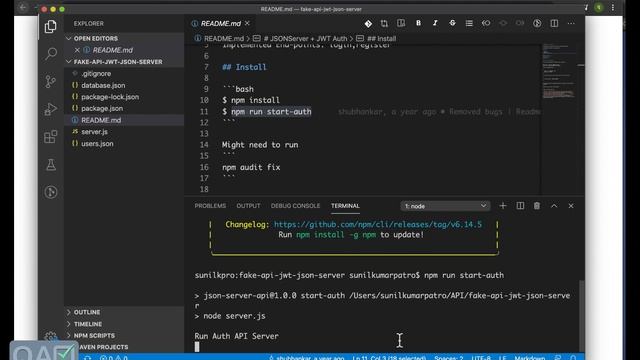Switch to the Debug Console tab
This screenshot has width=640, height=360.
[295, 206]
